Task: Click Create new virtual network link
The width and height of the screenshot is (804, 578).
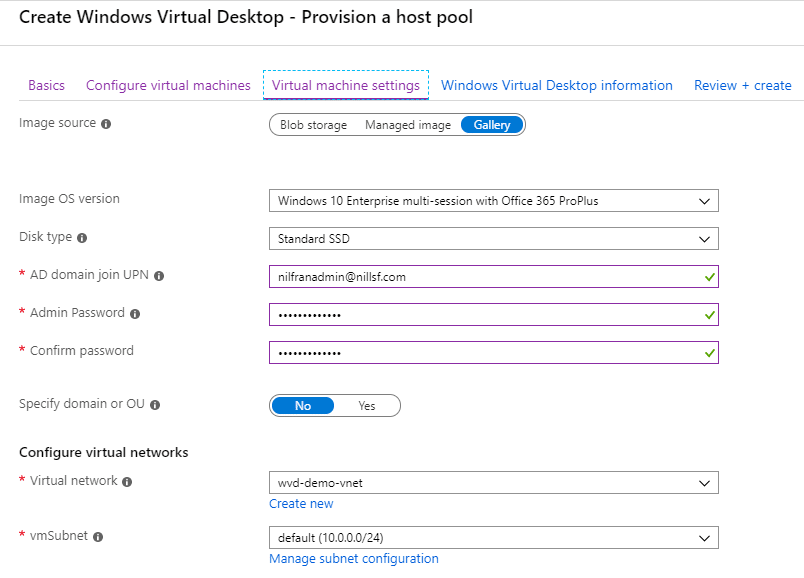Action: [x=301, y=504]
